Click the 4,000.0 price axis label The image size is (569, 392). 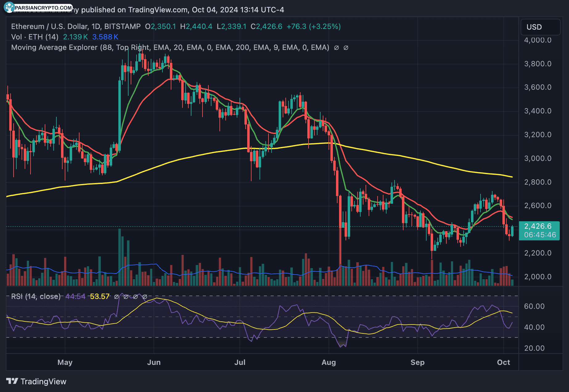[538, 40]
